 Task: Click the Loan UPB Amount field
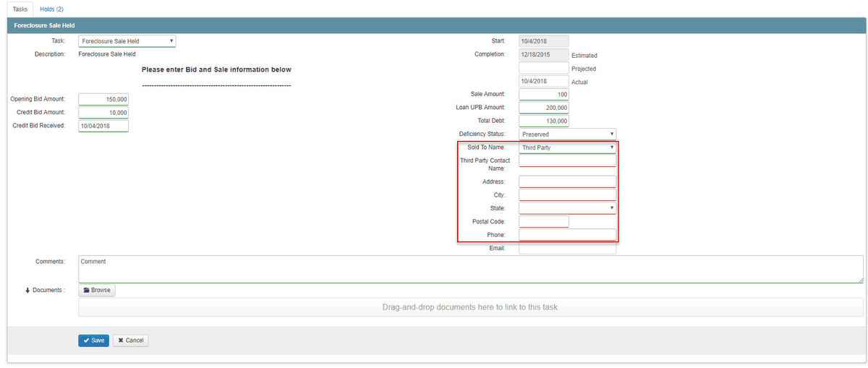coord(544,107)
